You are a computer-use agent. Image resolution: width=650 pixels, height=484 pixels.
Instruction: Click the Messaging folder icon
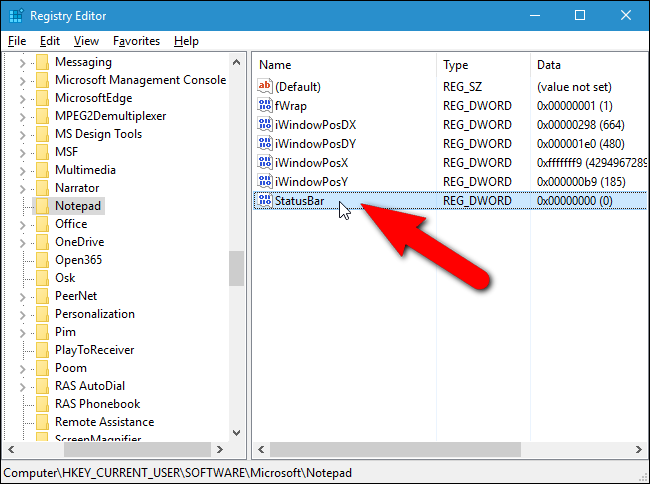42,62
